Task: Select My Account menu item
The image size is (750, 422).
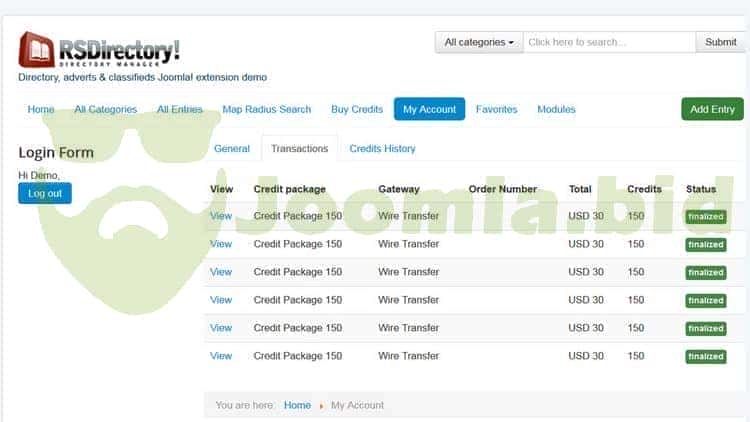Action: tap(429, 109)
